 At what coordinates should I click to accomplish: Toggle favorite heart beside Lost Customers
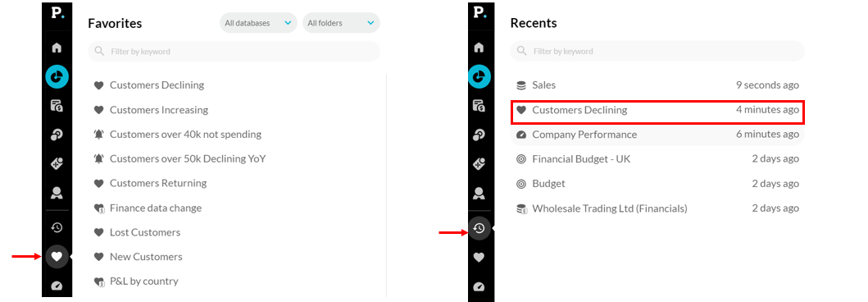[98, 232]
